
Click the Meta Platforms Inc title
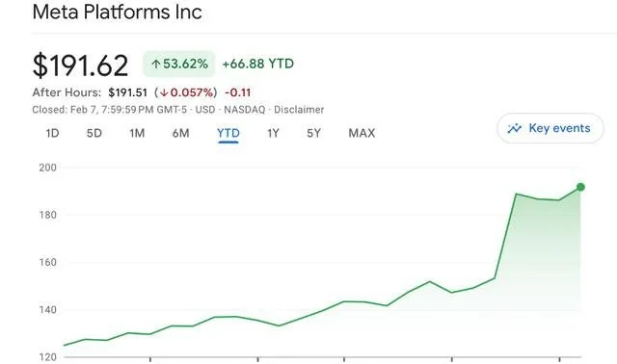coord(118,12)
